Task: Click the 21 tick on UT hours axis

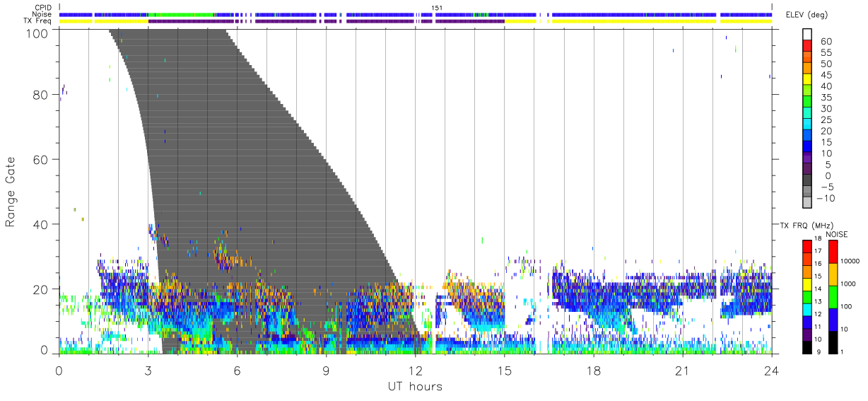Action: coord(682,370)
